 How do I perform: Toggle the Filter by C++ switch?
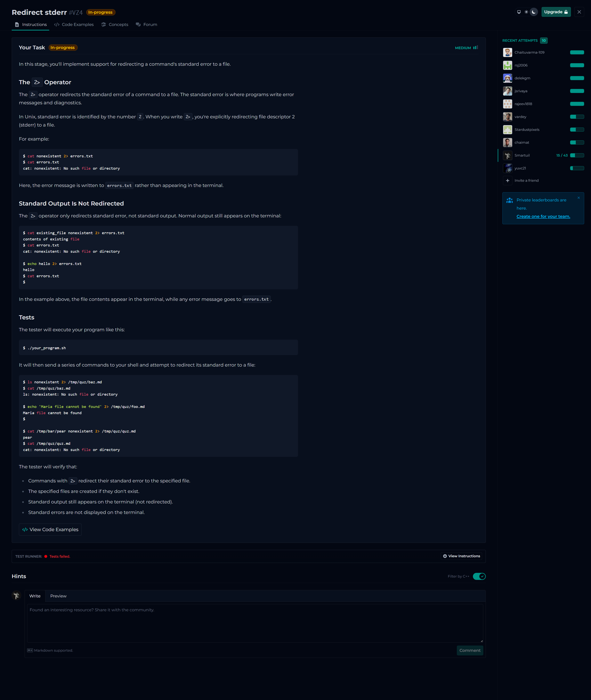tap(479, 576)
